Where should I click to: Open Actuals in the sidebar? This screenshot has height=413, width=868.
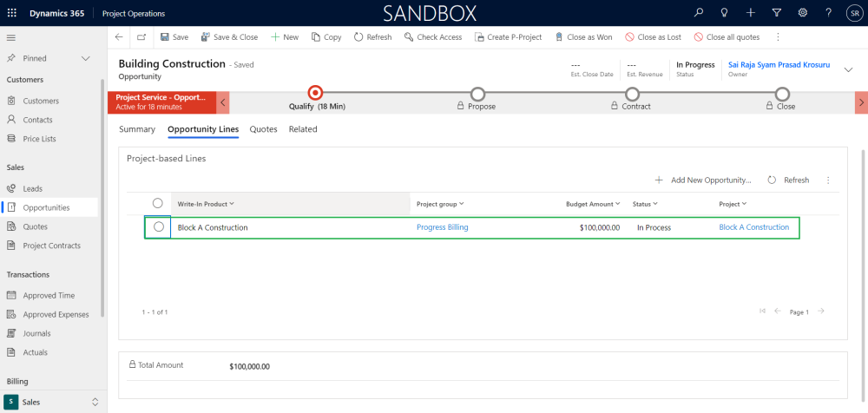click(x=35, y=351)
